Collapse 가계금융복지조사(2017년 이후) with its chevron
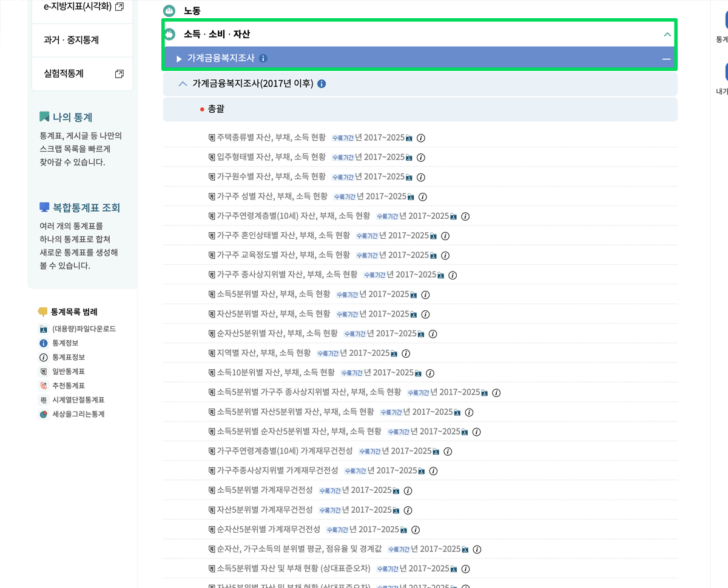Viewport: 728px width, 588px height. point(182,83)
